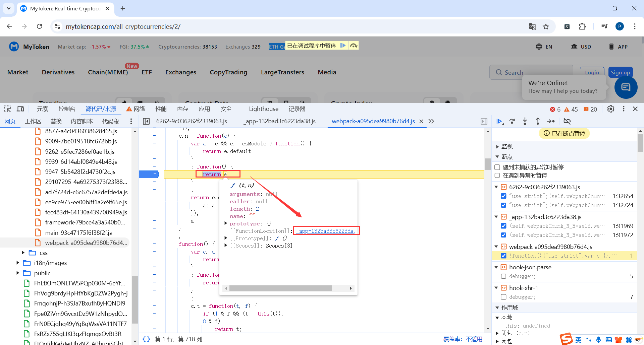This screenshot has height=345, width=644.
Task: Bookmark this page with the star icon
Action: [546, 26]
